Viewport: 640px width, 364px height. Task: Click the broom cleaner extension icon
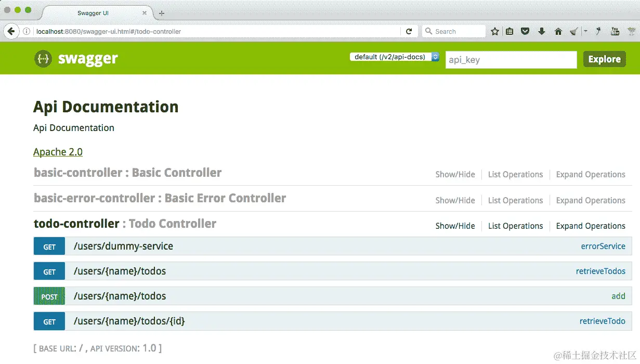tap(573, 32)
